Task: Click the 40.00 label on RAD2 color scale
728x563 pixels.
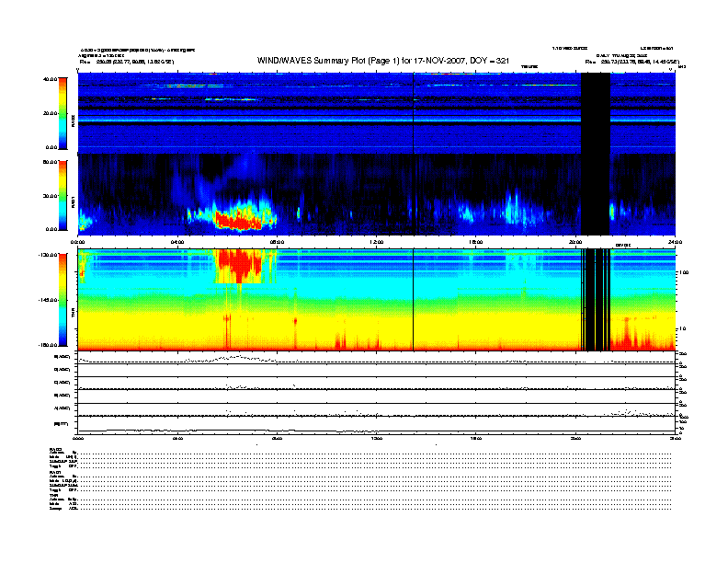Action: (51, 79)
